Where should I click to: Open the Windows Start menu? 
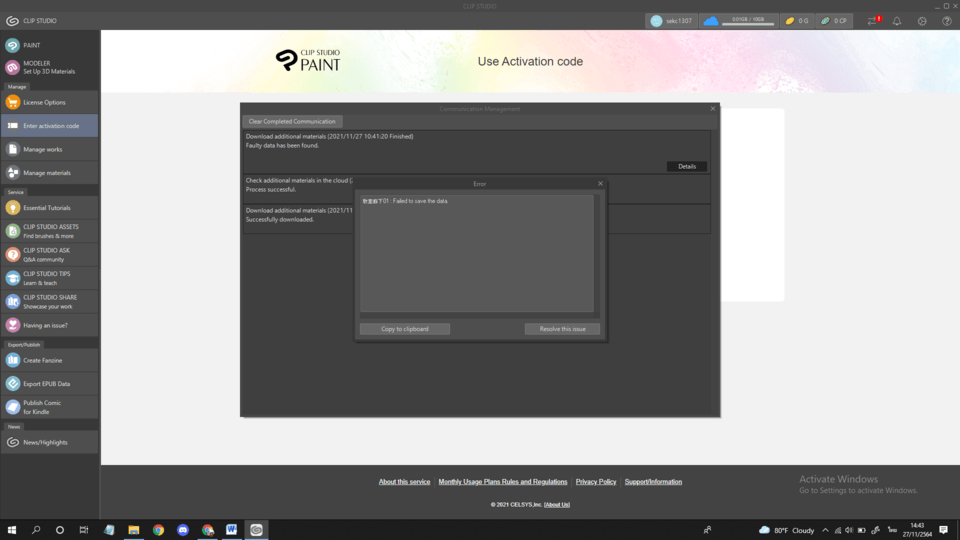pyautogui.click(x=12, y=530)
